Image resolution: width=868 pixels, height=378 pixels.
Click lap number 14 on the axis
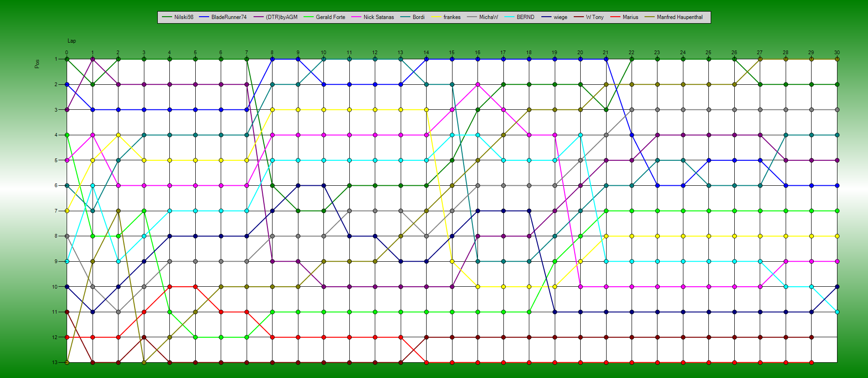426,52
